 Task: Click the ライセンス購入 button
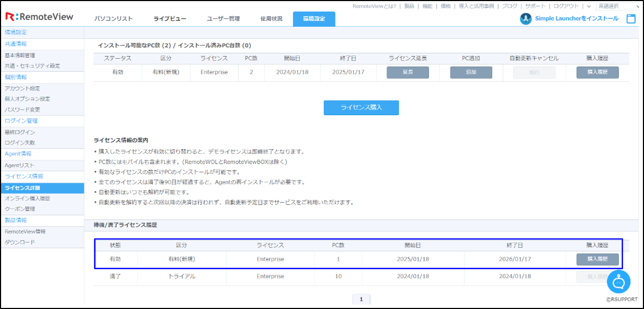point(361,108)
